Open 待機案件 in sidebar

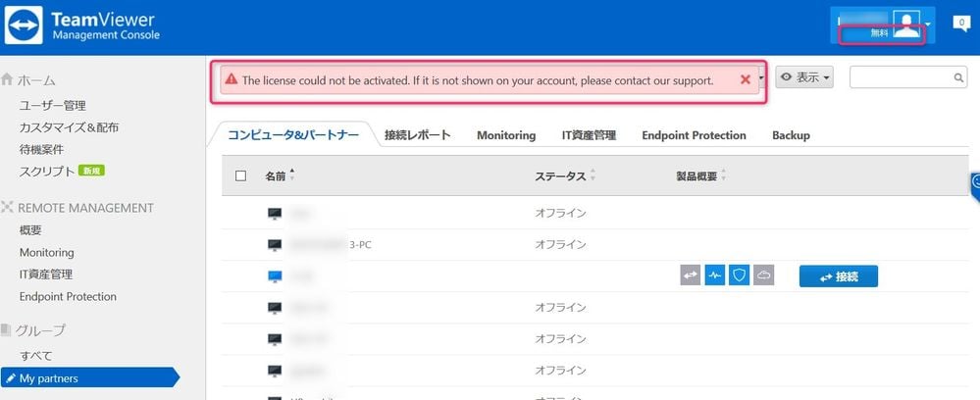coord(41,149)
